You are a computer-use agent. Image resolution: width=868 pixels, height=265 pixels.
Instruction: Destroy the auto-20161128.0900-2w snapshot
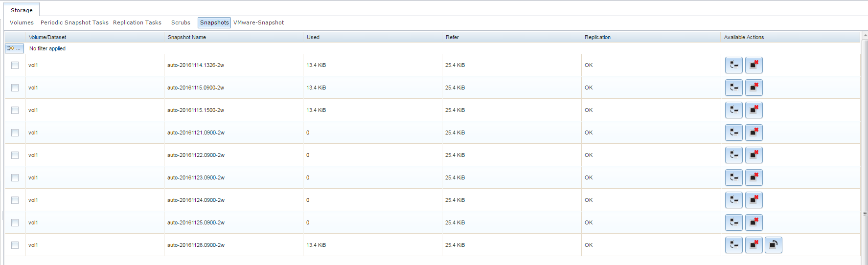754,245
